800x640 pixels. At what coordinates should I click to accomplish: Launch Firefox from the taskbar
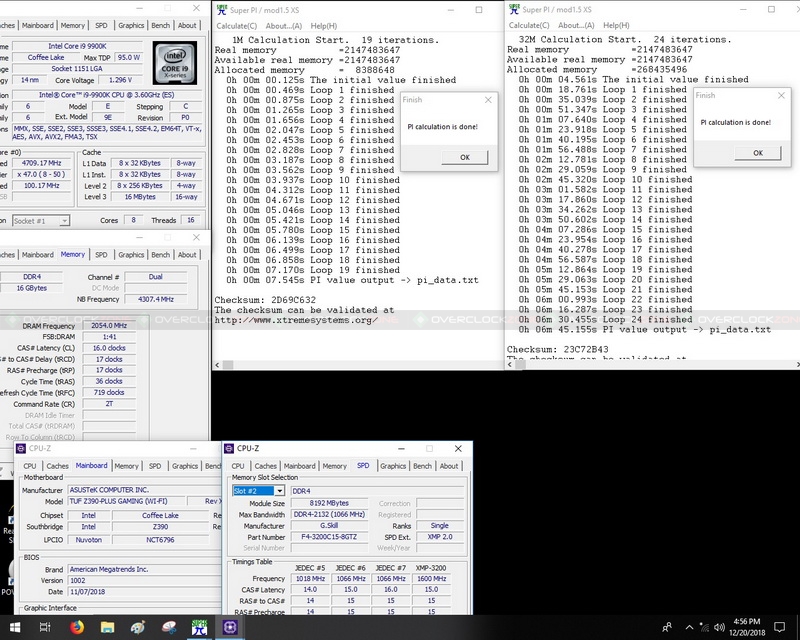point(77,627)
